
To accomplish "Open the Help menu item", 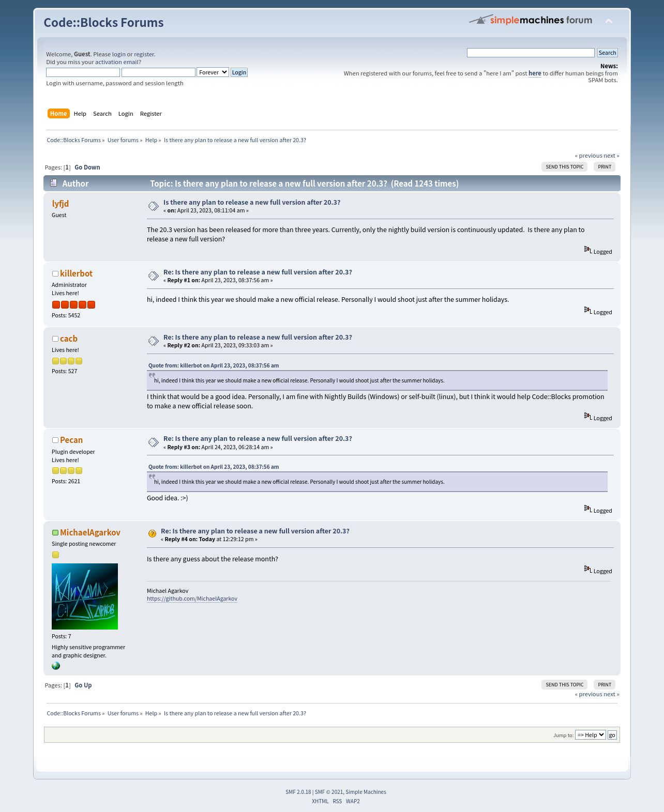I will point(80,114).
